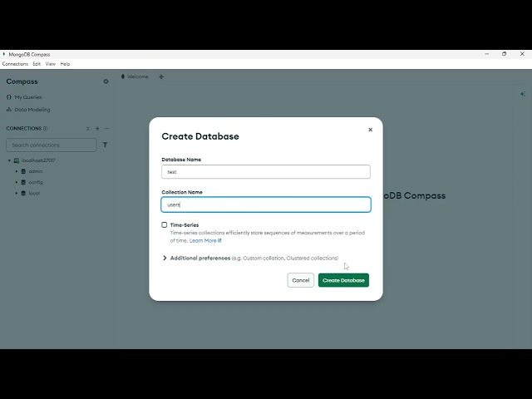
Task: Restore the MongoDB Compass window size
Action: tap(505, 54)
